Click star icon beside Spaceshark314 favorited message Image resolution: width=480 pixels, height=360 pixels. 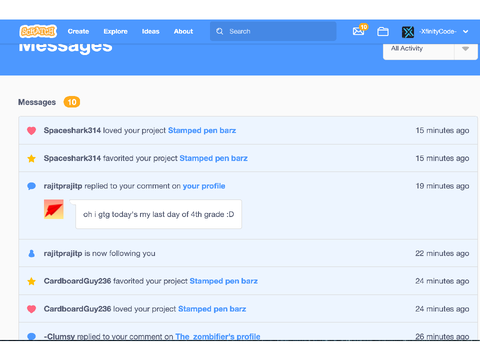(x=31, y=158)
